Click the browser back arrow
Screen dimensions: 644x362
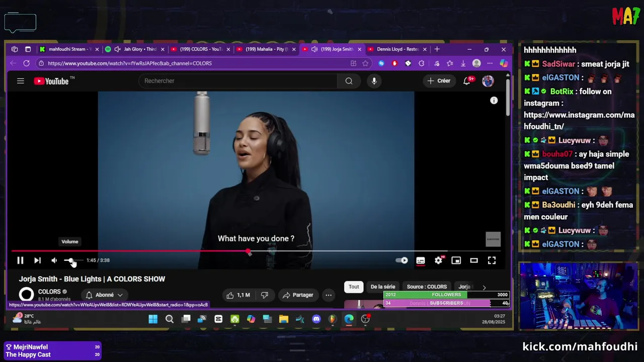coord(13,63)
